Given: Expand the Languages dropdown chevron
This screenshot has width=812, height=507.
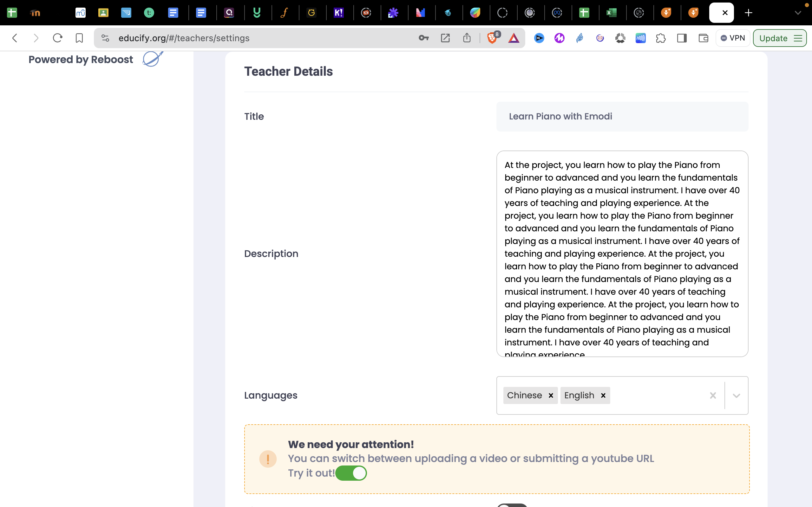Looking at the screenshot, I should (736, 396).
